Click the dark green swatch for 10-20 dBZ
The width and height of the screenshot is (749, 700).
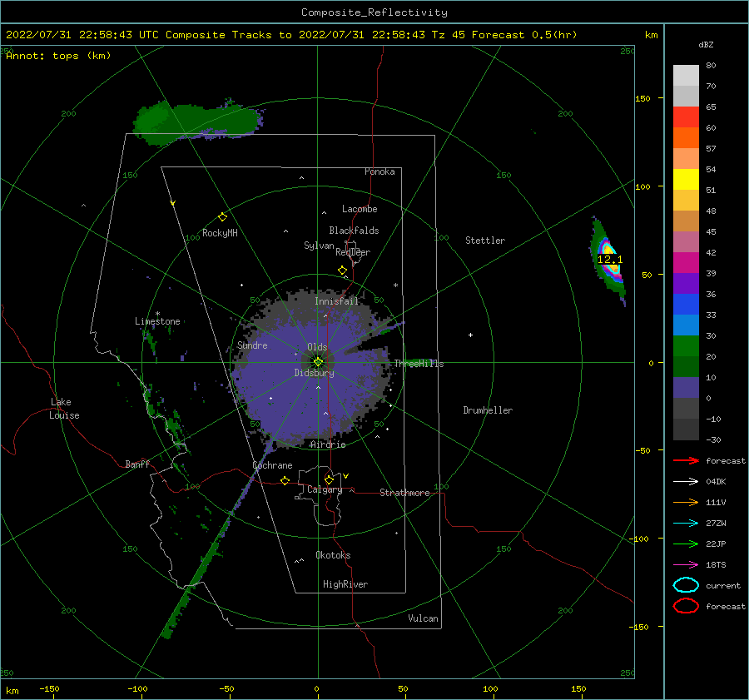click(x=686, y=367)
